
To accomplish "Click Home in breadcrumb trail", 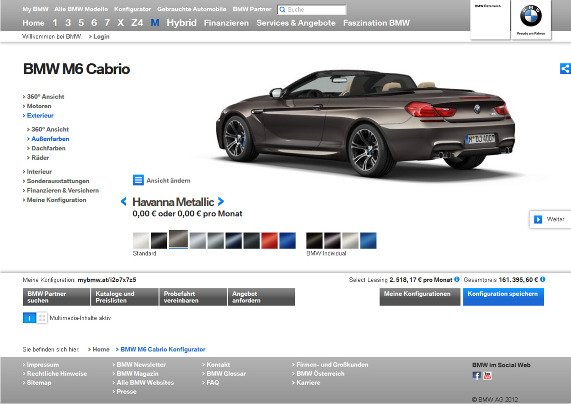I will pos(99,349).
